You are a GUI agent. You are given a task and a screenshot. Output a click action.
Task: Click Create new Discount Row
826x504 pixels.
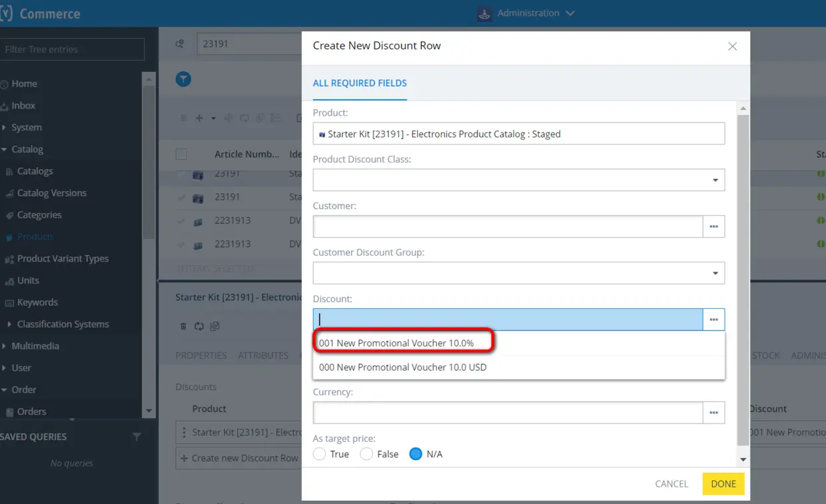(240, 458)
